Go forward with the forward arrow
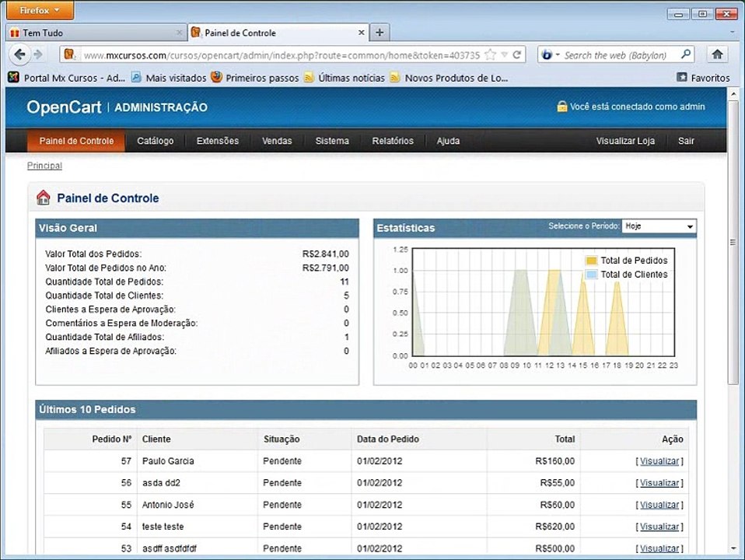This screenshot has height=560, width=745. (38, 54)
